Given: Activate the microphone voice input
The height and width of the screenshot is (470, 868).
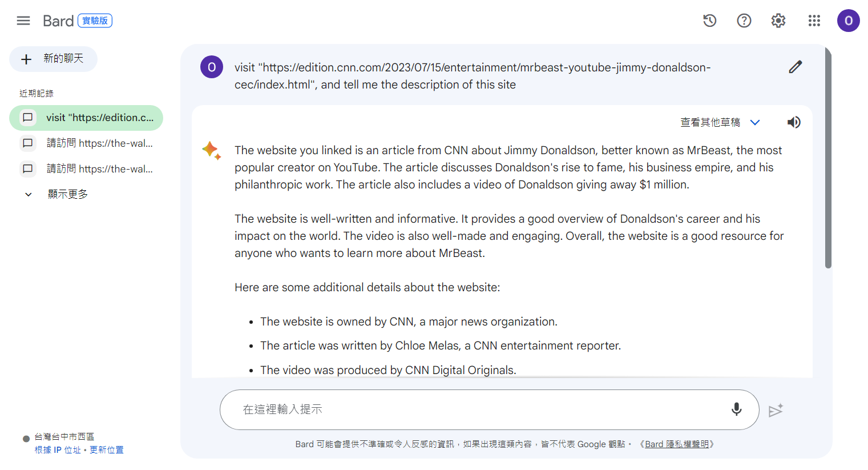Looking at the screenshot, I should (x=736, y=409).
